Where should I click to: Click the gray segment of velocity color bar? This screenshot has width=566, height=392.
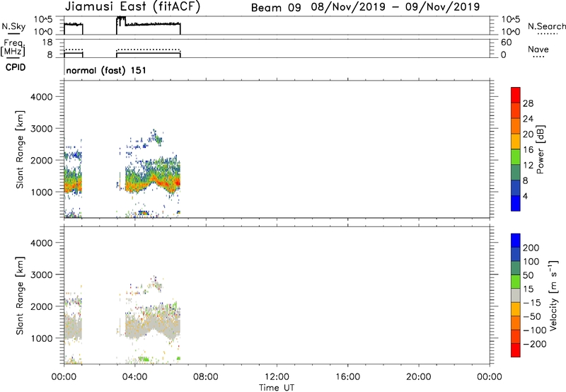(x=516, y=295)
